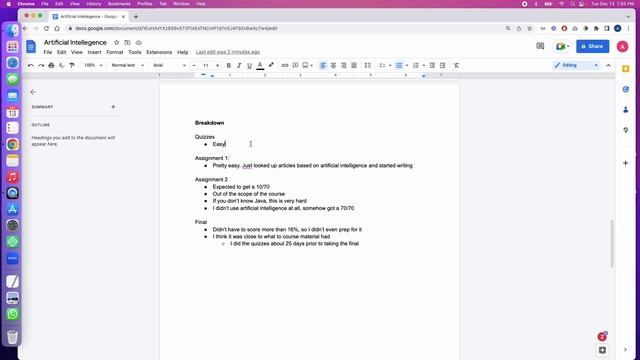Close the document outline panel
This screenshot has width=640, height=360.
(33, 92)
